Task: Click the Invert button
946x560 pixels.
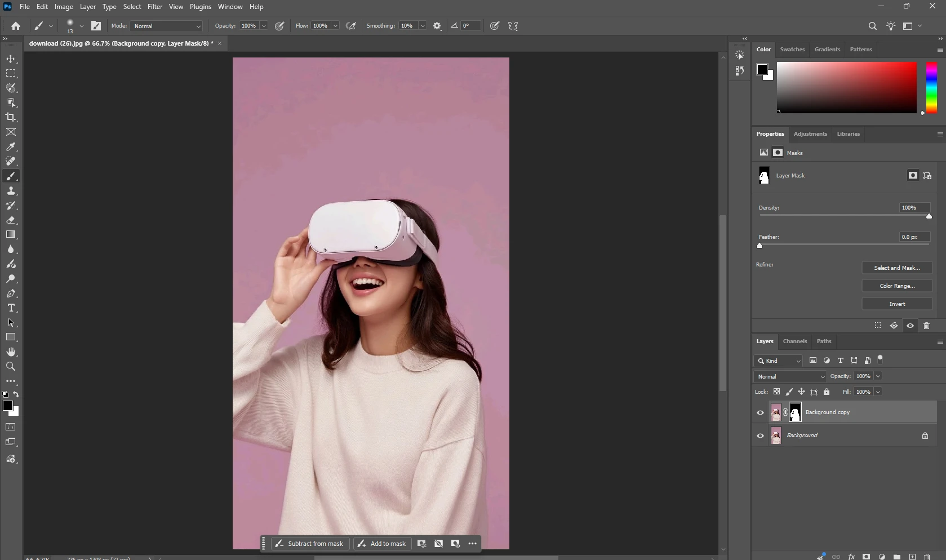Action: (897, 304)
